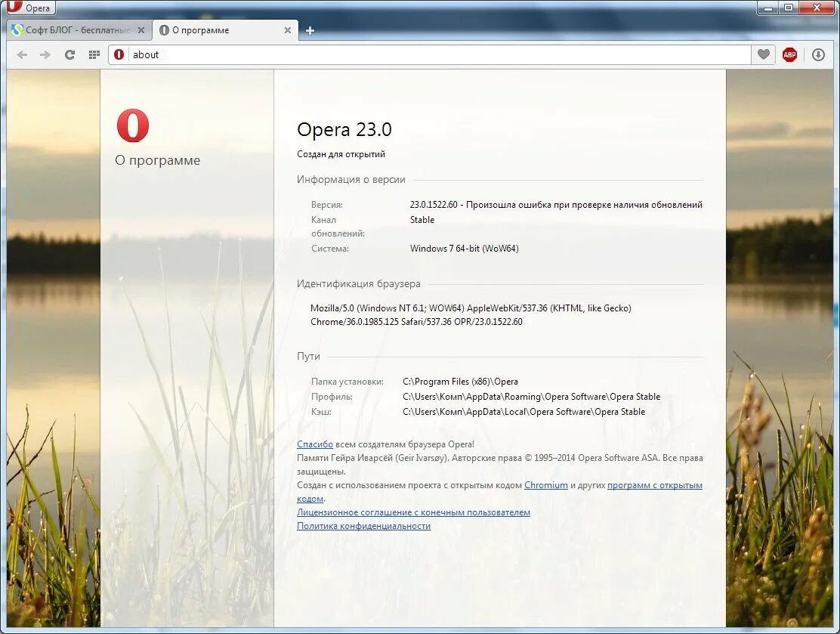Open the Opera main menu button
Viewport: 840px width, 634px height.
[x=30, y=8]
